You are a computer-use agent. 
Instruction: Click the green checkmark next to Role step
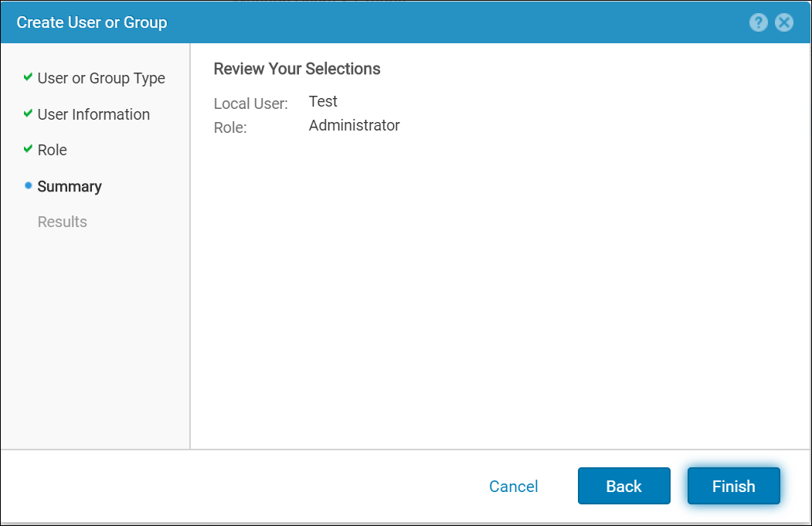tap(28, 149)
